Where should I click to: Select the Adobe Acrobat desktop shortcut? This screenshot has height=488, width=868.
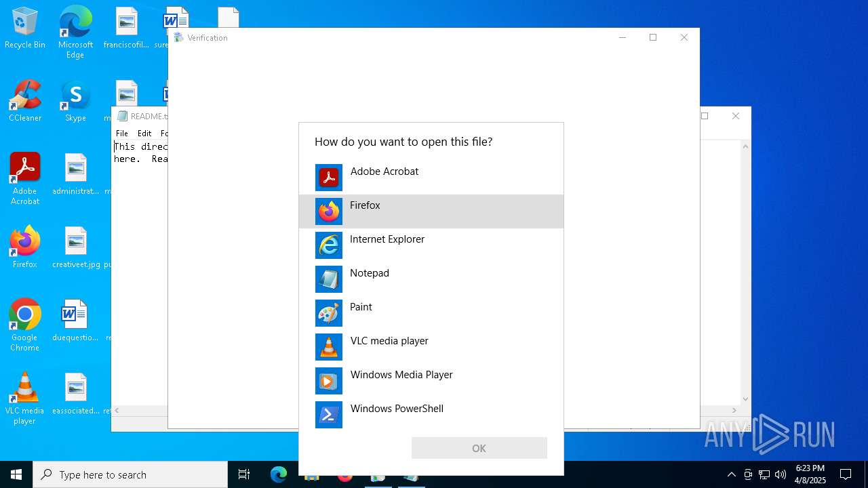pos(25,179)
